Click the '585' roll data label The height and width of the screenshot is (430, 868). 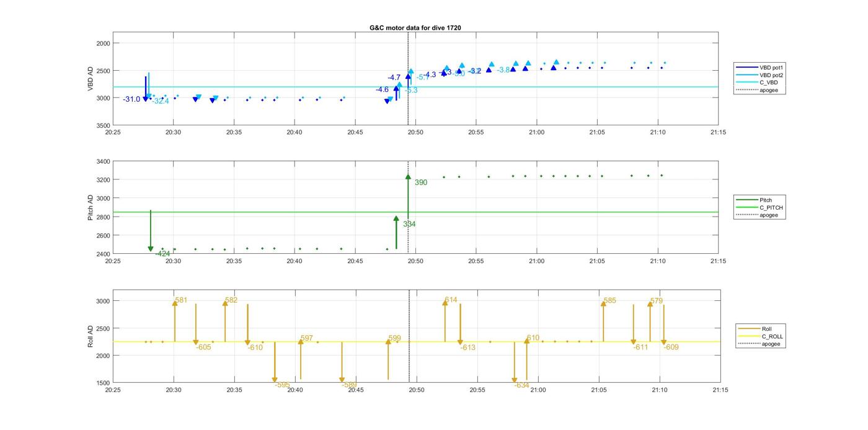tap(610, 301)
